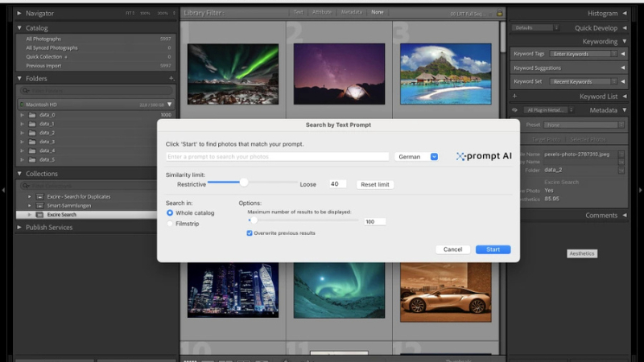Image resolution: width=644 pixels, height=362 pixels.
Task: Select the tropical island bungalows thumbnail
Action: click(x=446, y=74)
